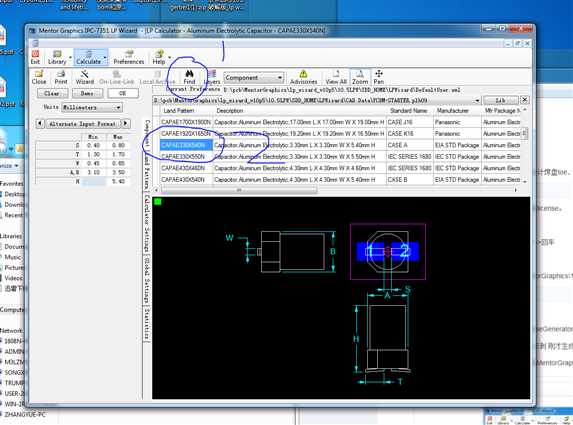
Task: Click the Demo button
Action: click(x=87, y=94)
